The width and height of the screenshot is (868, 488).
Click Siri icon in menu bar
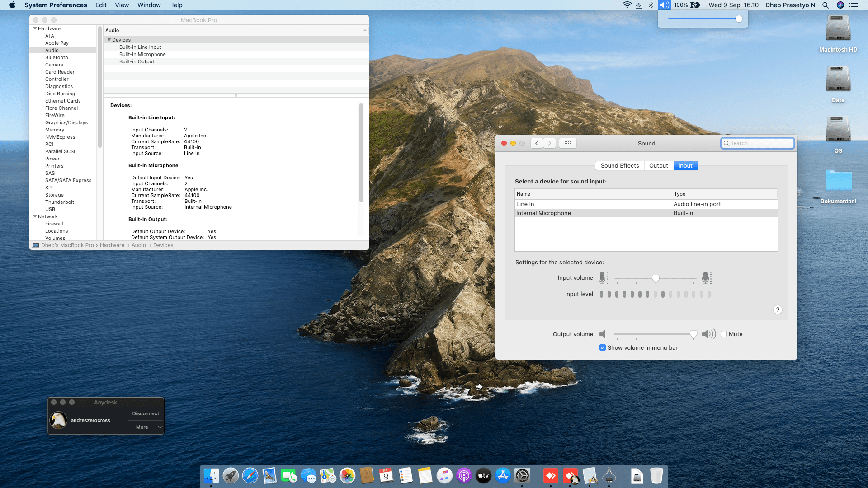pos(840,5)
